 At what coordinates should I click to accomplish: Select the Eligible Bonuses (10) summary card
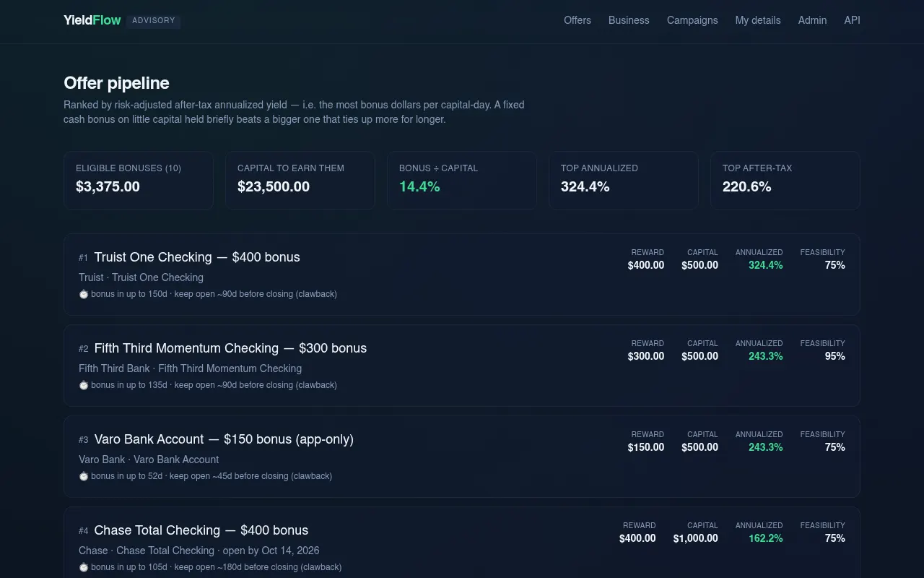coord(139,181)
